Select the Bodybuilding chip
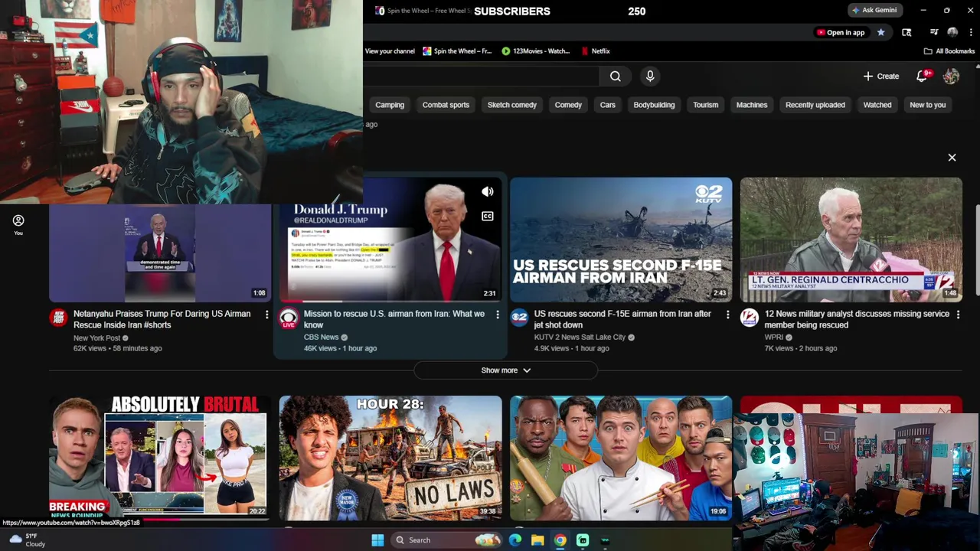This screenshot has width=980, height=551. click(x=654, y=105)
